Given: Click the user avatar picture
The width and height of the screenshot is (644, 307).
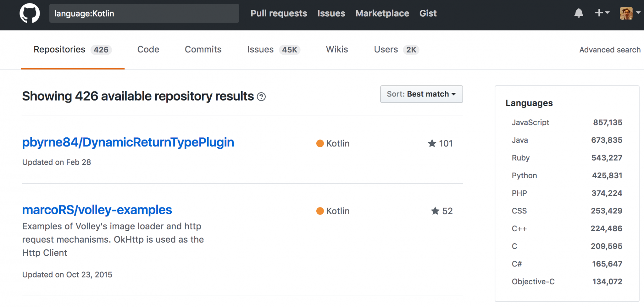Looking at the screenshot, I should coord(626,13).
